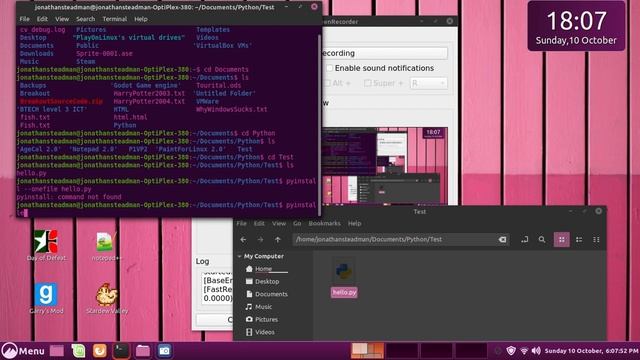Click the recording text field in recorder
The width and height of the screenshot is (640, 360).
(x=384, y=53)
